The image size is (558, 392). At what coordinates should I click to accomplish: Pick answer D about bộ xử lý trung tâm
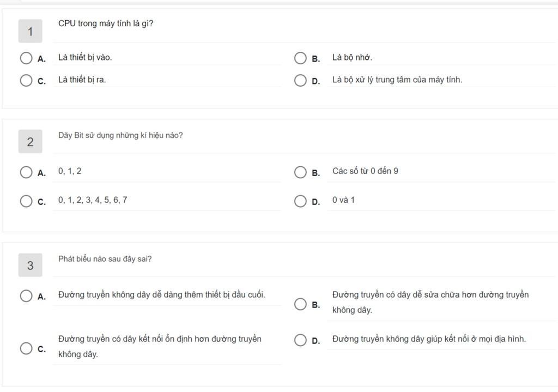click(x=300, y=81)
